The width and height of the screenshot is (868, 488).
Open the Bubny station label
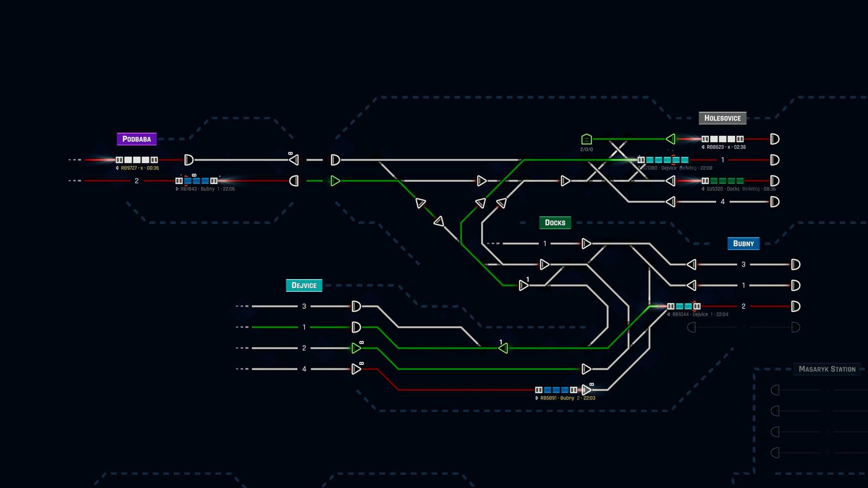pyautogui.click(x=743, y=244)
